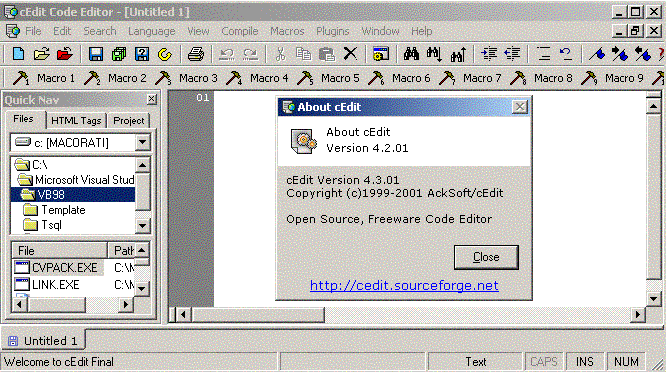Screen dimensions: 666x372
Task: Open the cedit.sourceforge.net link
Action: [x=404, y=285]
